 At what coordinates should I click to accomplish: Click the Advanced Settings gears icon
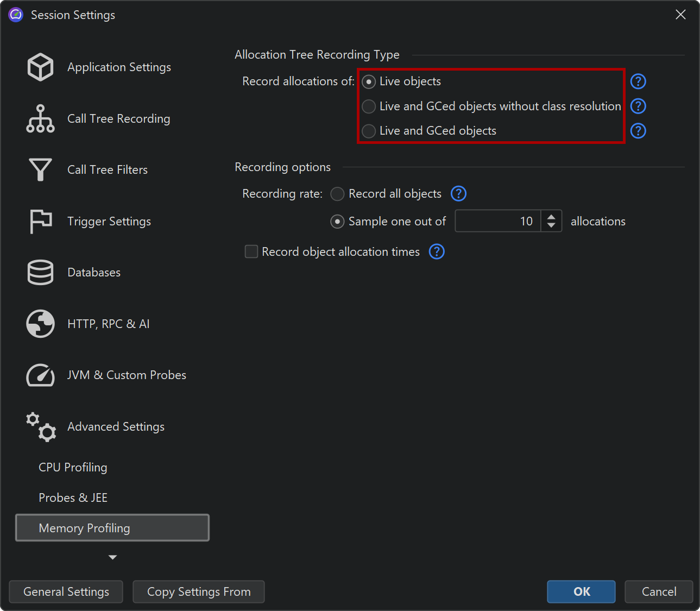(x=40, y=427)
